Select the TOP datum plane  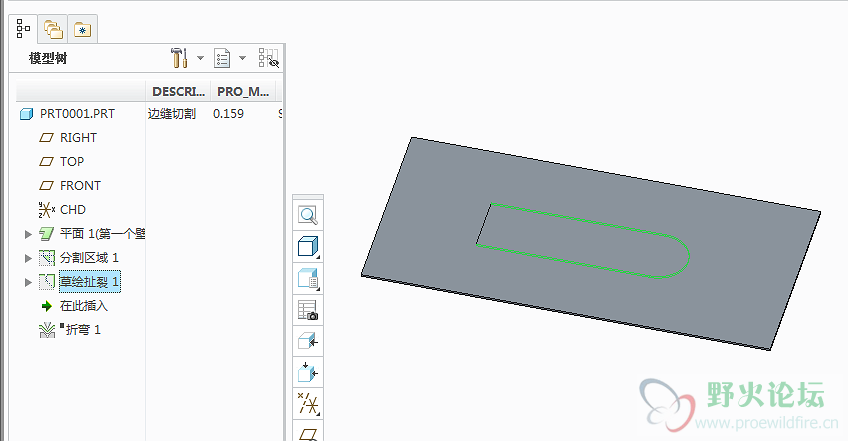tap(71, 162)
